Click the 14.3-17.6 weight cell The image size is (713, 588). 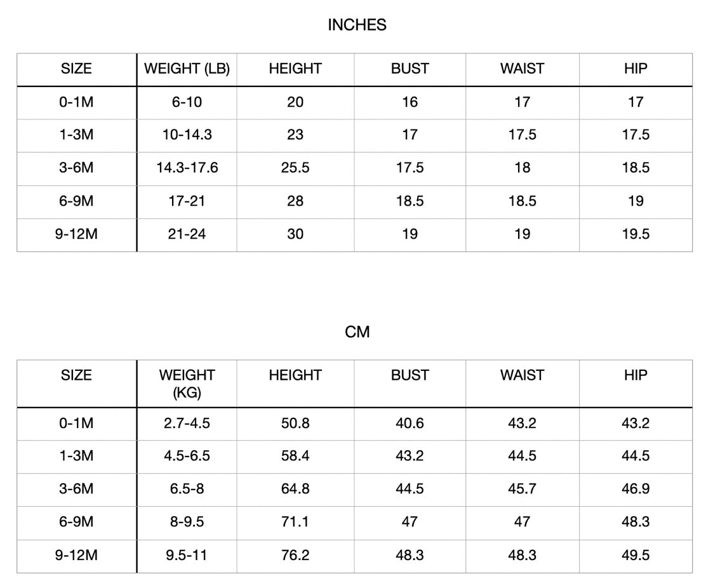(x=187, y=168)
